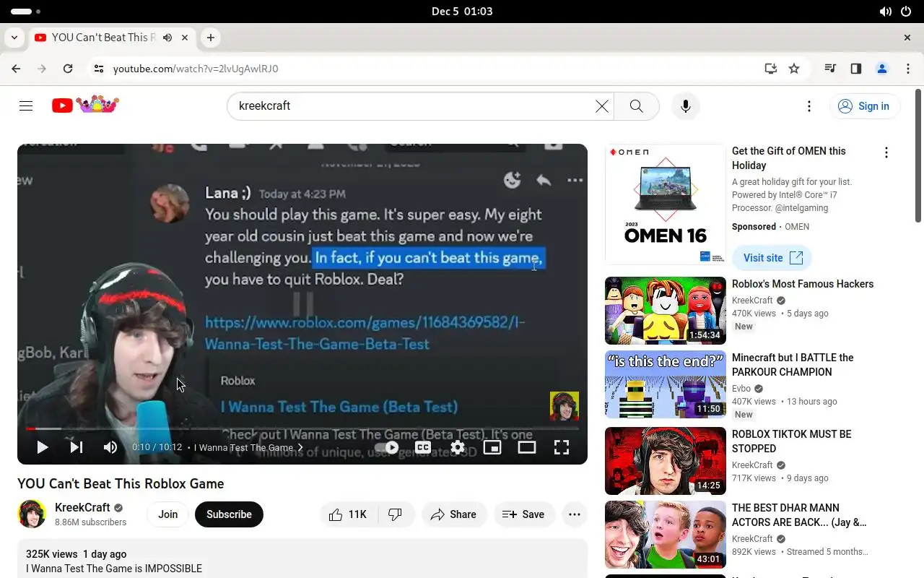
Task: Mute the video player volume
Action: coord(110,447)
